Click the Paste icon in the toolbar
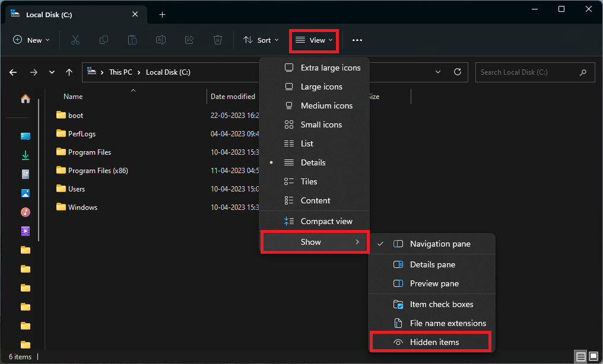 click(132, 40)
